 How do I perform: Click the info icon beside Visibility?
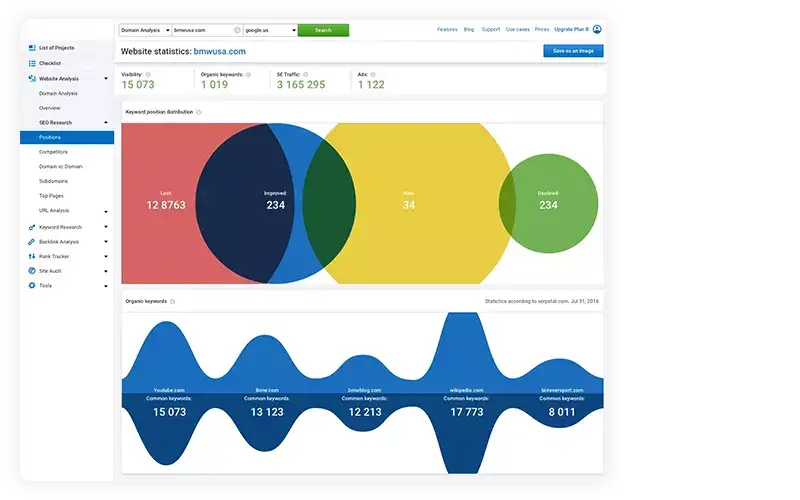point(148,74)
